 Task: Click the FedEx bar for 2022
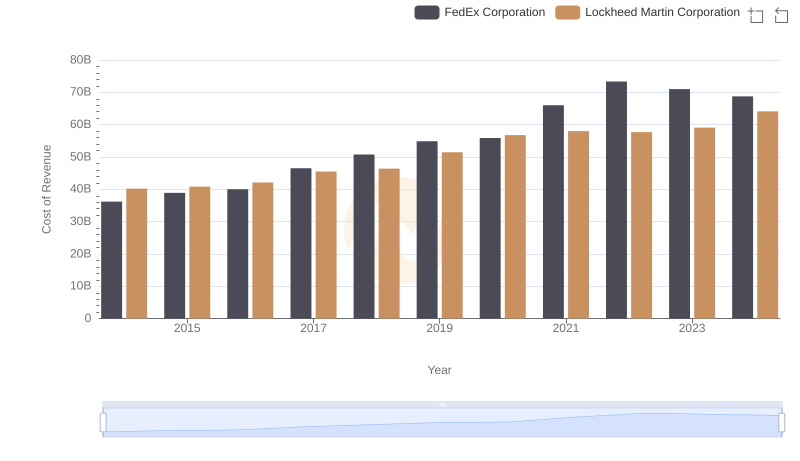tap(616, 200)
